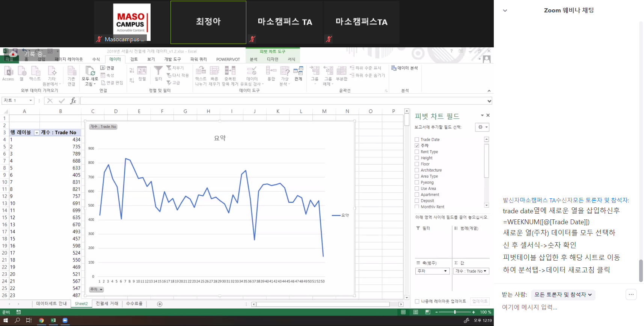Image resolution: width=644 pixels, height=326 pixels.
Task: Click the Access data import icon
Action: (8, 71)
